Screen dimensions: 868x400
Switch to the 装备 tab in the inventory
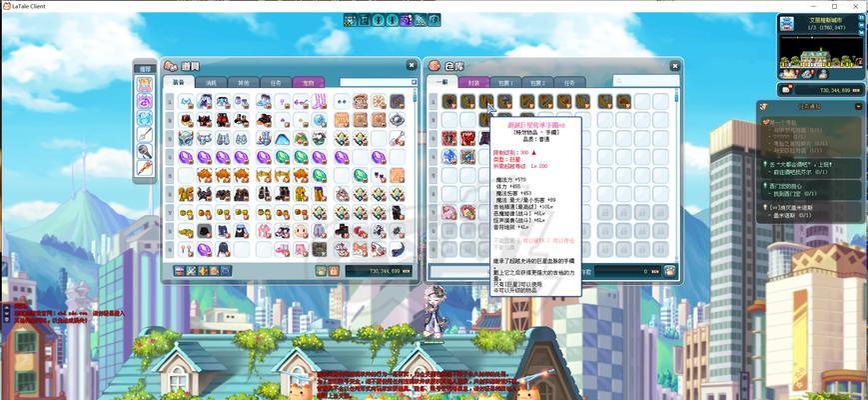pos(179,83)
